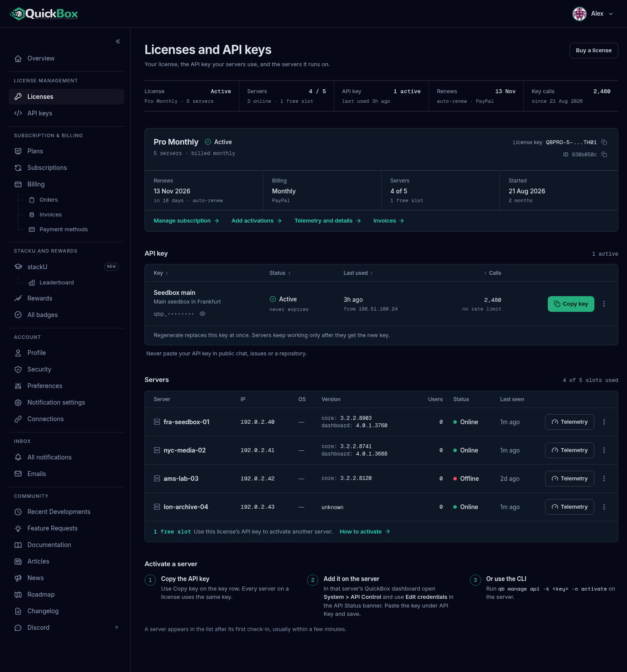Image resolution: width=627 pixels, height=672 pixels.
Task: Open Telemetry for ams-lab-03
Action: click(570, 479)
